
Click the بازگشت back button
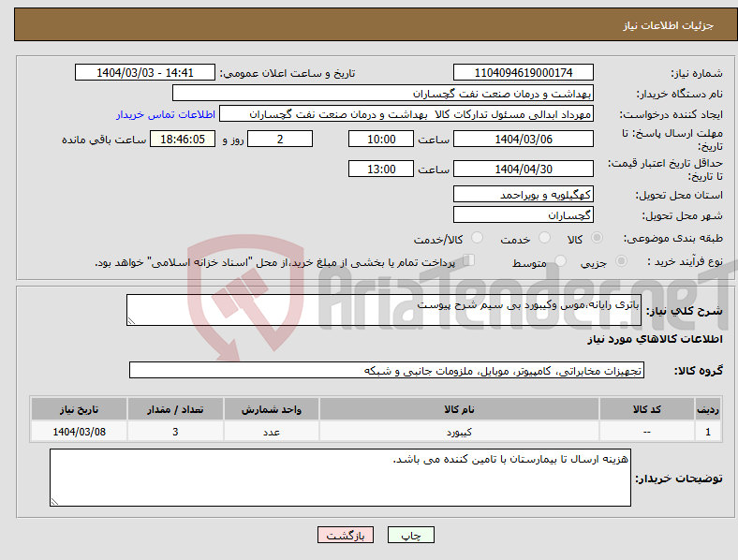coord(346,535)
